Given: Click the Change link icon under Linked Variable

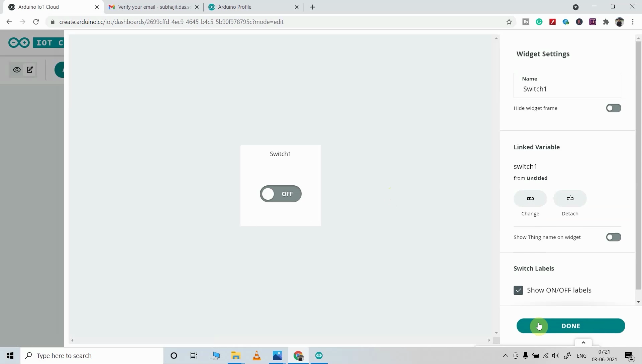Looking at the screenshot, I should (530, 198).
